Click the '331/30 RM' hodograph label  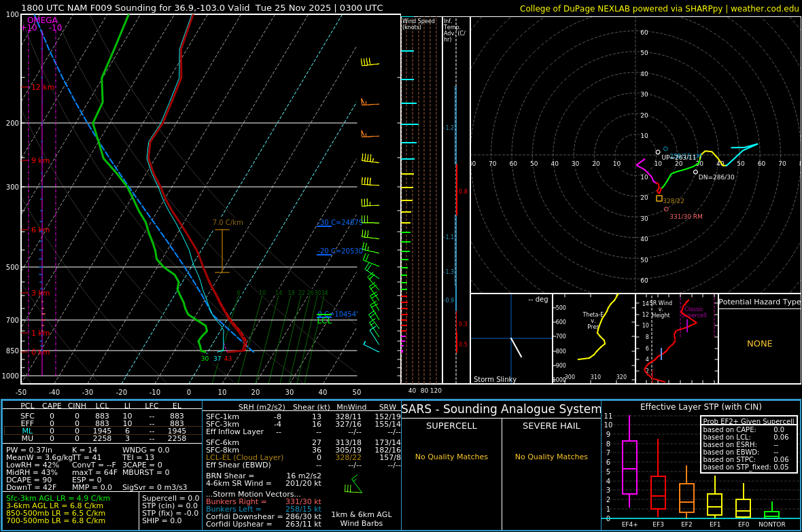point(686,217)
